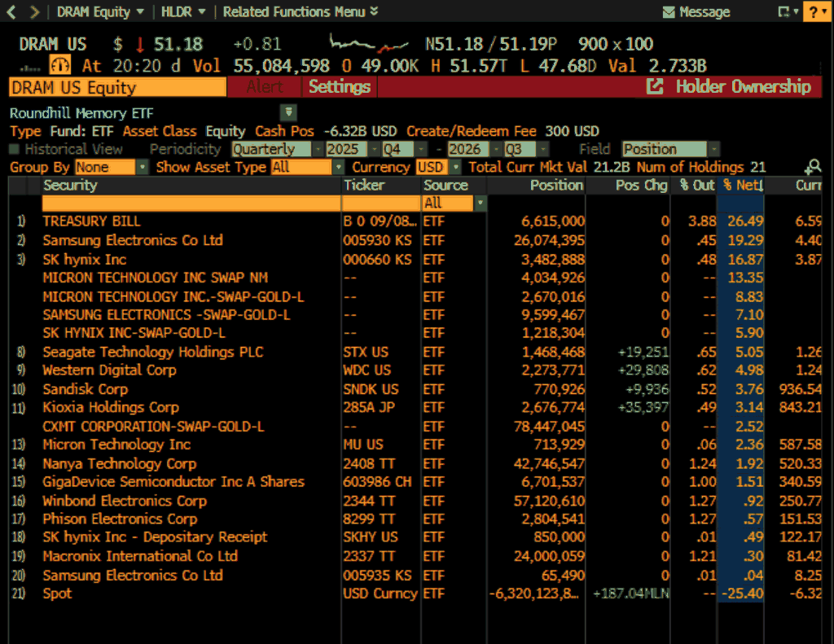Click the 005935 KS ticker cell
834x644 pixels.
(377, 576)
